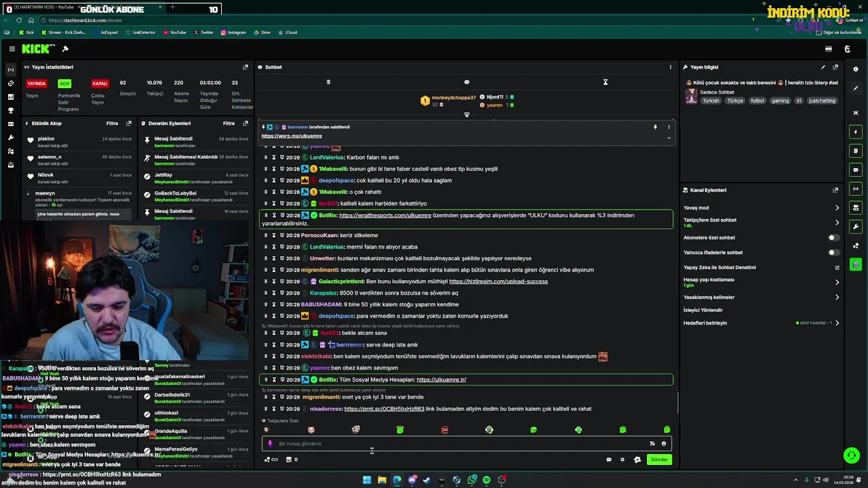Click the speech bubble icon in chat header
Viewport: 868px width, 488px height.
click(x=467, y=82)
